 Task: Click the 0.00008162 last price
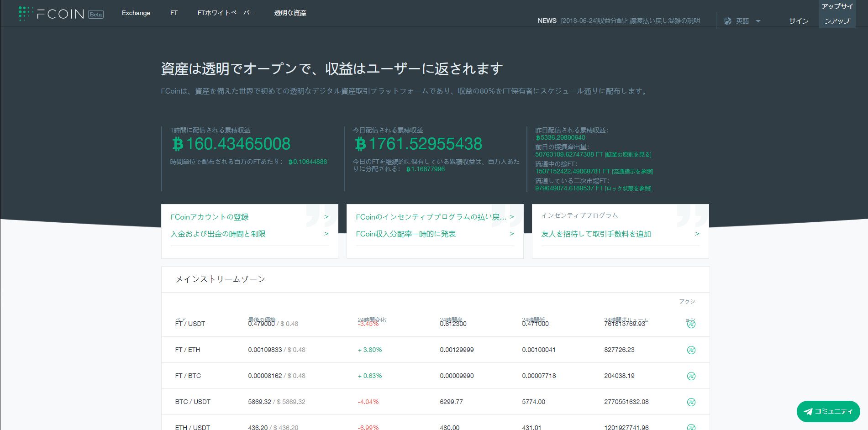(265, 376)
